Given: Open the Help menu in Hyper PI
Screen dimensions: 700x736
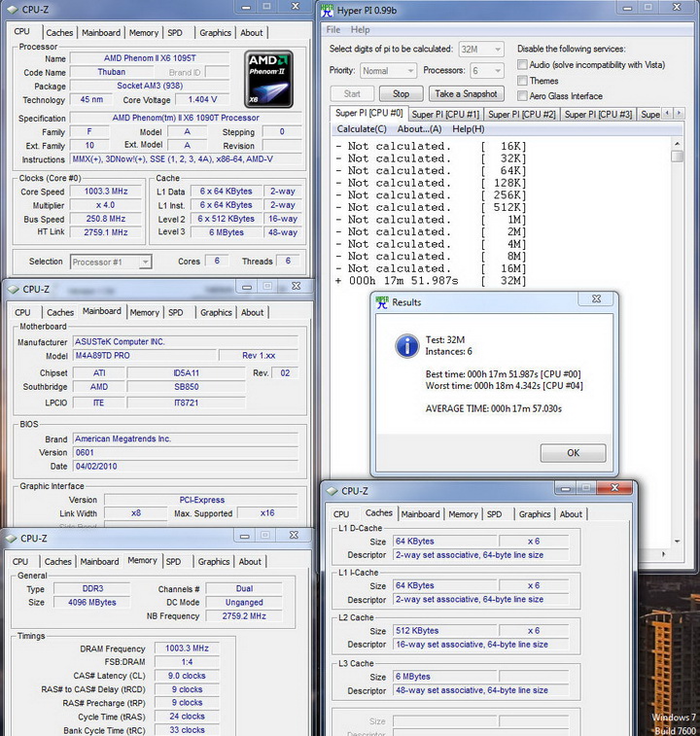Looking at the screenshot, I should pyautogui.click(x=360, y=29).
